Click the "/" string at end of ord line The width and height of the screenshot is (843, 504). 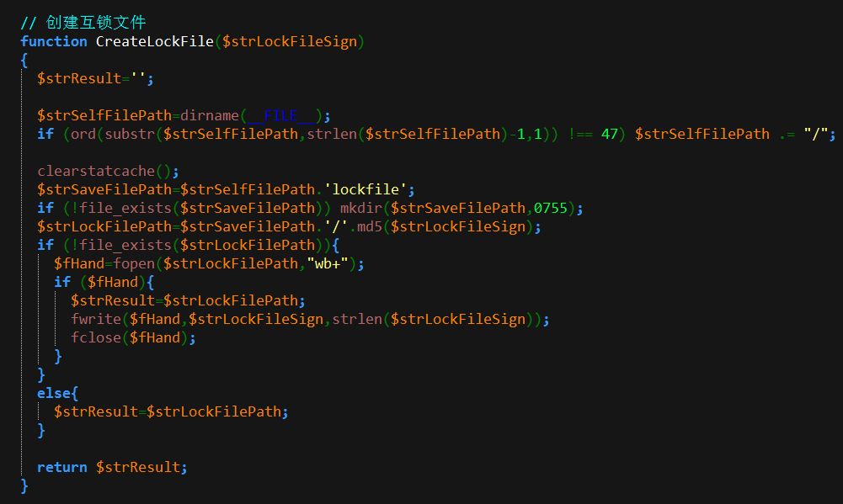[815, 134]
